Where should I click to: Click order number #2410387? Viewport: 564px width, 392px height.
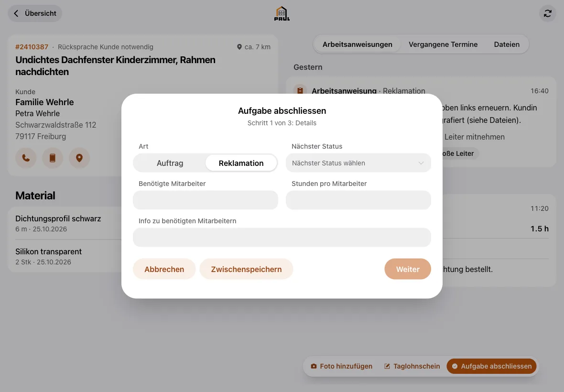[32, 47]
